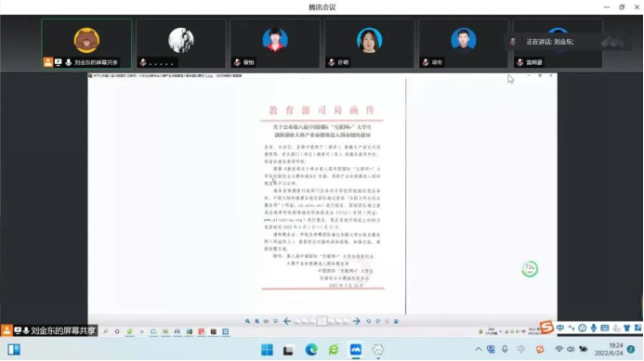
Task: Open the Windows Start menu
Action: click(267, 350)
